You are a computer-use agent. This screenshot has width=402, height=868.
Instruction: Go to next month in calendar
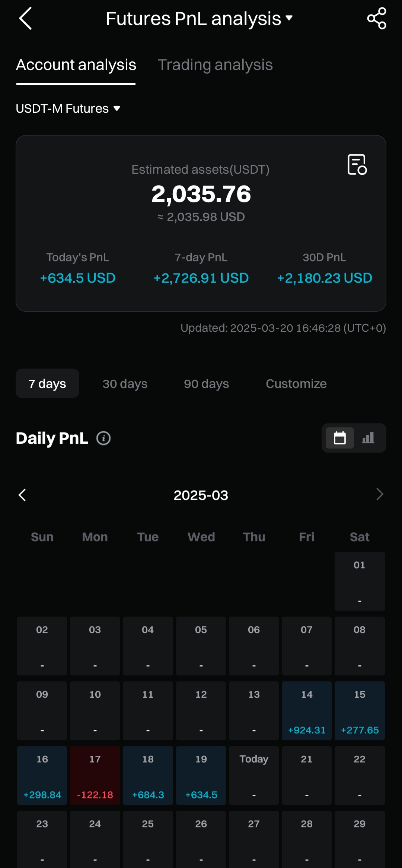pos(379,494)
